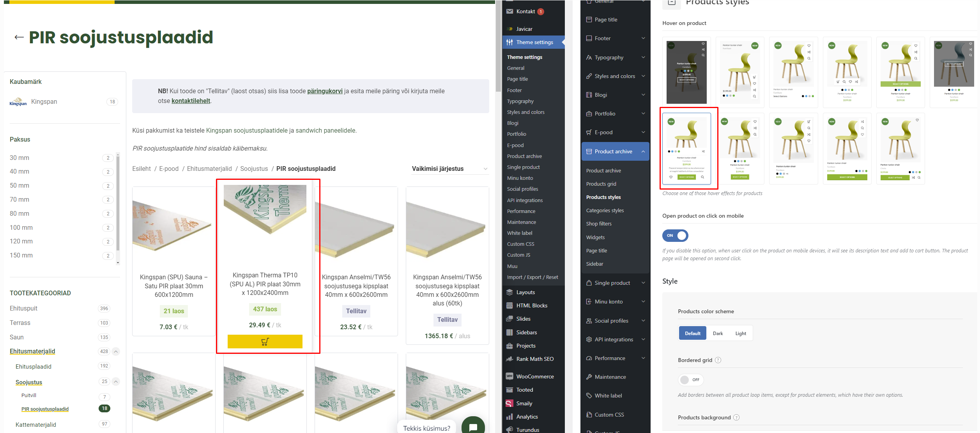This screenshot has height=433, width=980.
Task: Click the Typography icon in the settings panel
Action: [x=589, y=57]
